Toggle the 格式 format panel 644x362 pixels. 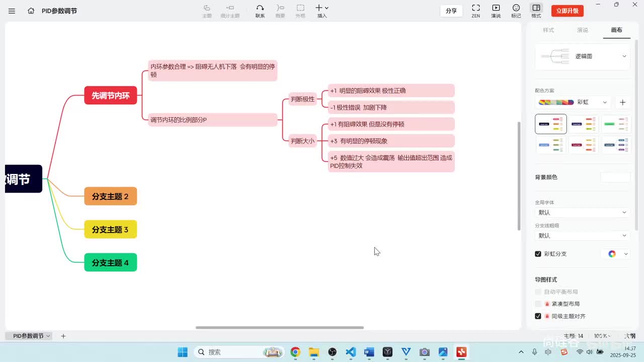click(x=536, y=11)
